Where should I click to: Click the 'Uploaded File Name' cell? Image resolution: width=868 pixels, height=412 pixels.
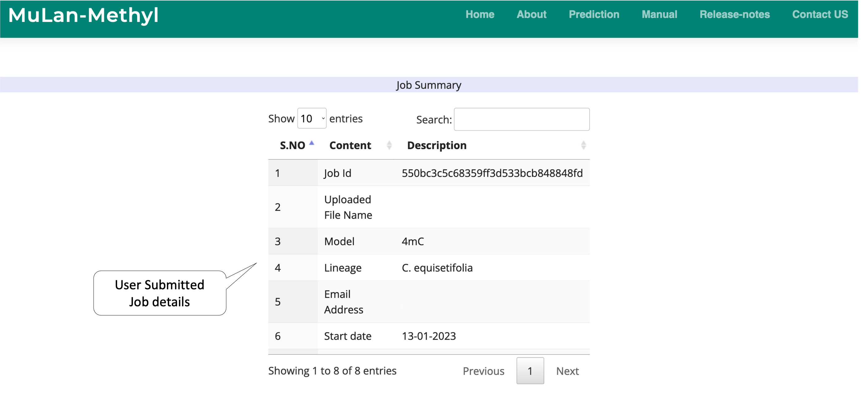coord(356,207)
